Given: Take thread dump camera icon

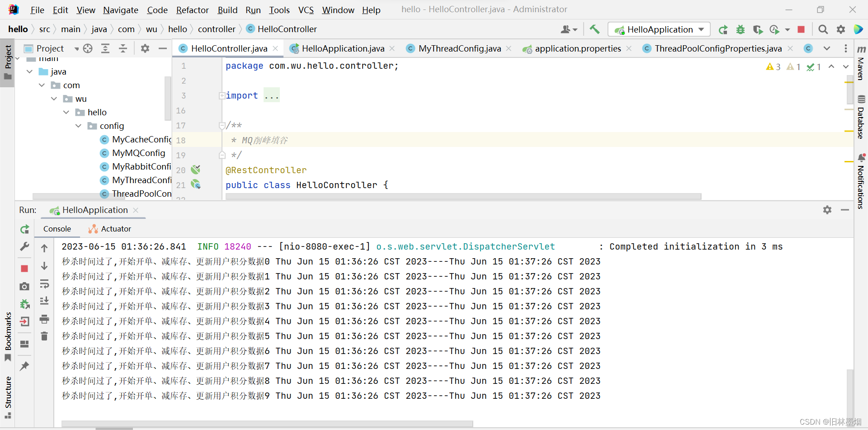Looking at the screenshot, I should [25, 286].
